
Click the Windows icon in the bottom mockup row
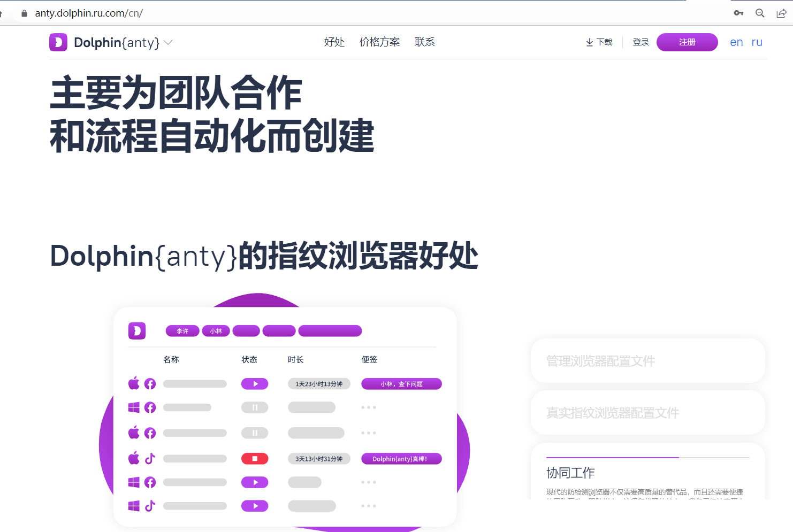pos(134,506)
